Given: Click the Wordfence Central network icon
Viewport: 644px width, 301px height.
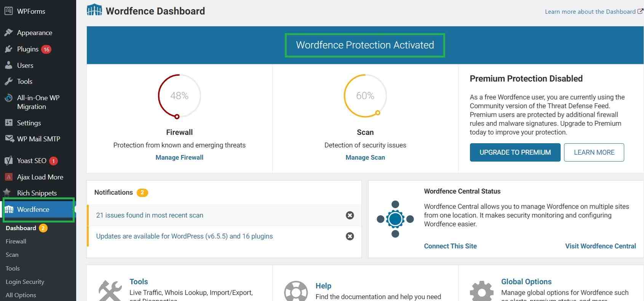Looking at the screenshot, I should point(395,219).
